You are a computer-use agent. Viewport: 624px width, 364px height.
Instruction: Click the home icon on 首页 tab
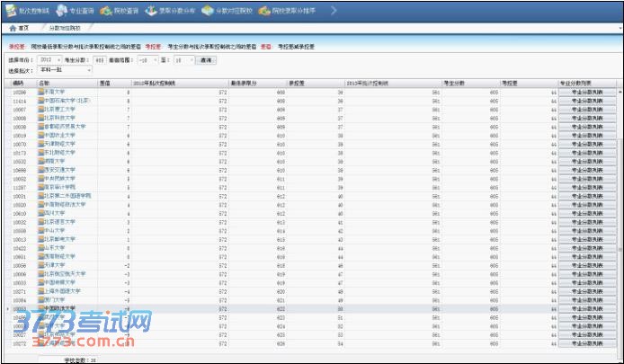pos(10,30)
